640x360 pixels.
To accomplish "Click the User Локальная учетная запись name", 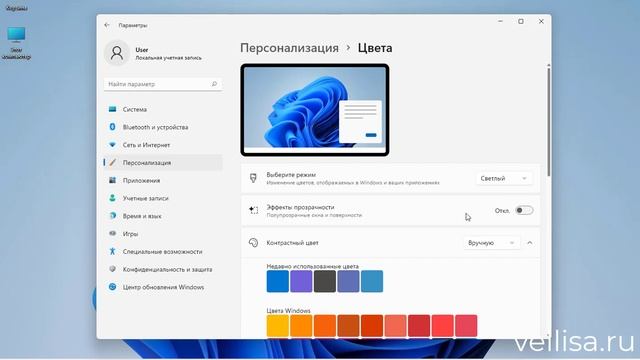I will 168,53.
